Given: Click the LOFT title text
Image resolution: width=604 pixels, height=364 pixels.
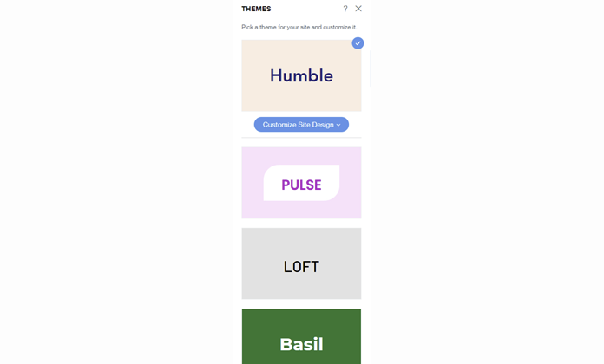Looking at the screenshot, I should (301, 266).
